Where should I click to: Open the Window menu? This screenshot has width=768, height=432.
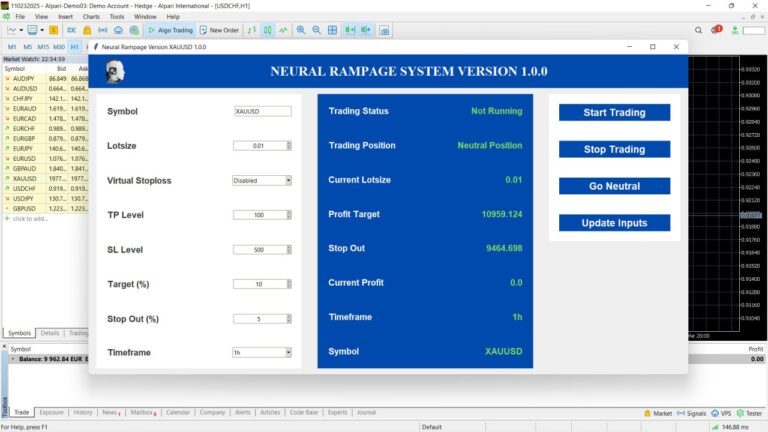point(145,17)
